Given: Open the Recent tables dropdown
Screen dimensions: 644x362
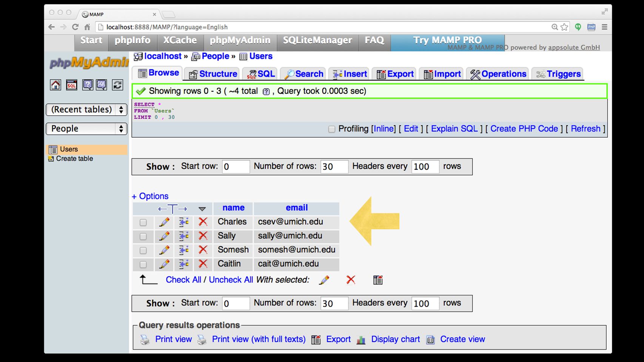Looking at the screenshot, I should point(86,109).
